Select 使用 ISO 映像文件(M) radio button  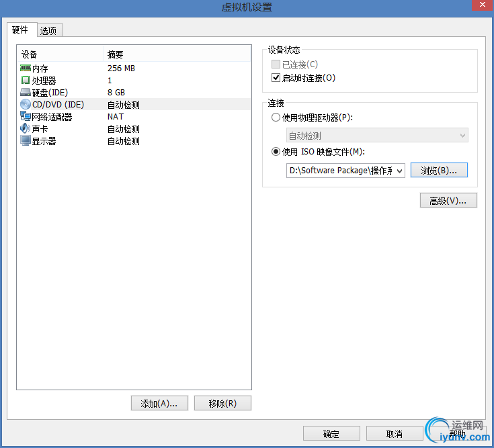[x=276, y=152]
